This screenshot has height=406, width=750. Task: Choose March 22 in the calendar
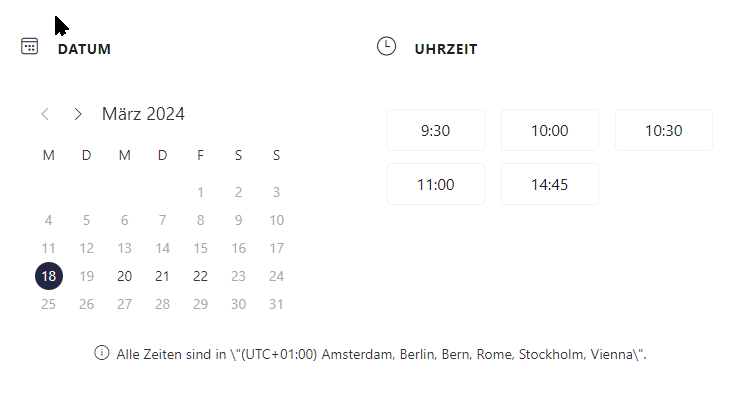tap(201, 276)
